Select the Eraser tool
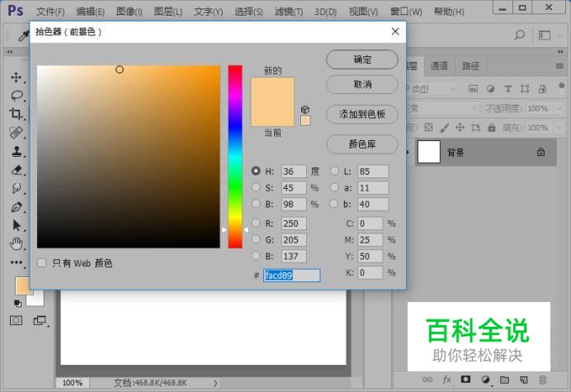The image size is (571, 392). (x=17, y=170)
